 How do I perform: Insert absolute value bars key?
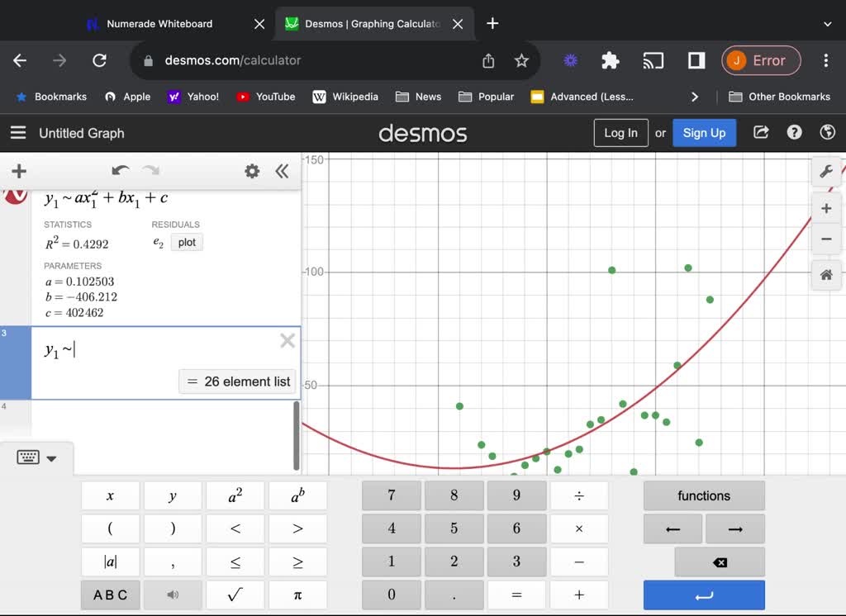110,562
